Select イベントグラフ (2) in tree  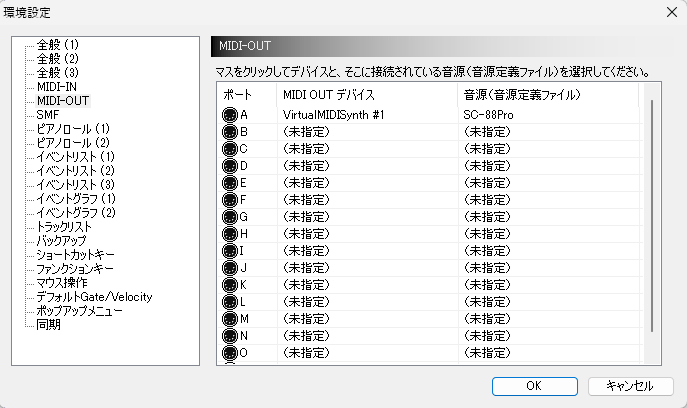tap(76, 213)
